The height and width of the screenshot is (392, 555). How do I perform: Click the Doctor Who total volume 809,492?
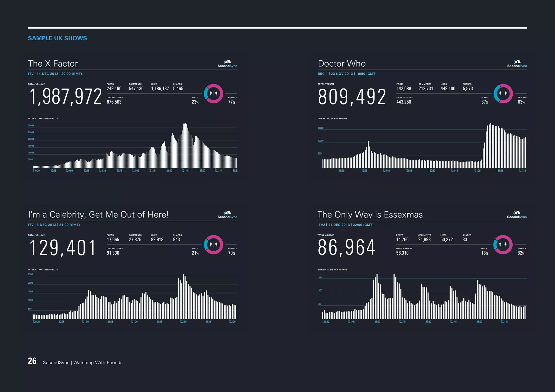point(352,97)
